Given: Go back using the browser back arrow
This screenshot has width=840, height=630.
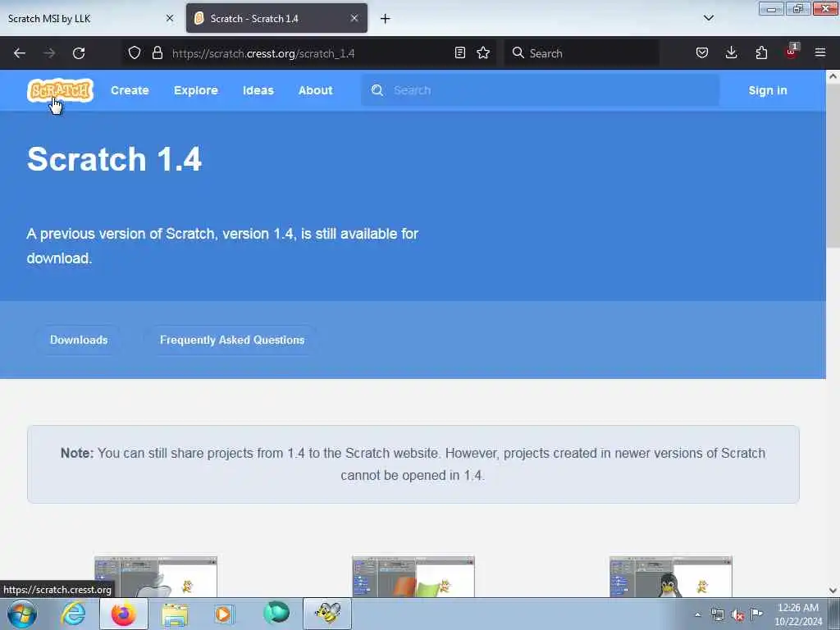Looking at the screenshot, I should (20, 53).
